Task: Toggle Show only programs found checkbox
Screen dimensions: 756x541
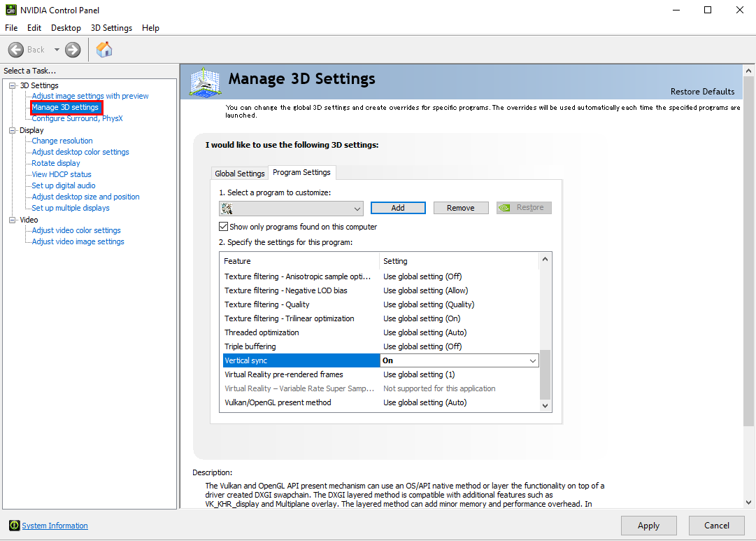Action: [223, 226]
